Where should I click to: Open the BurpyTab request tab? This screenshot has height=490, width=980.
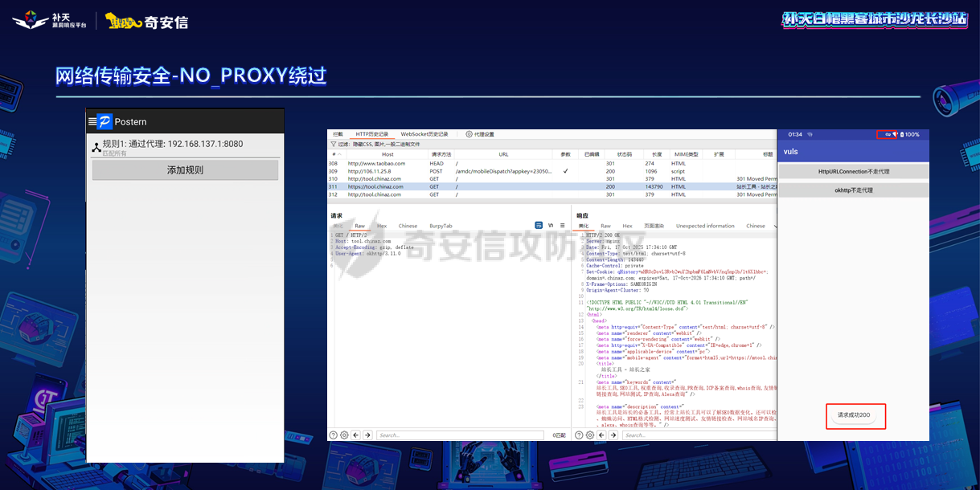(x=441, y=226)
